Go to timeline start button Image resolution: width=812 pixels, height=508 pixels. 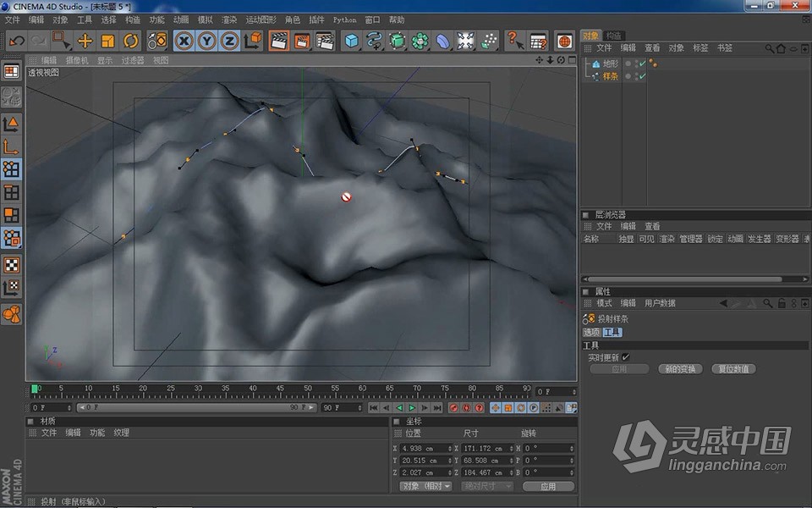point(373,408)
